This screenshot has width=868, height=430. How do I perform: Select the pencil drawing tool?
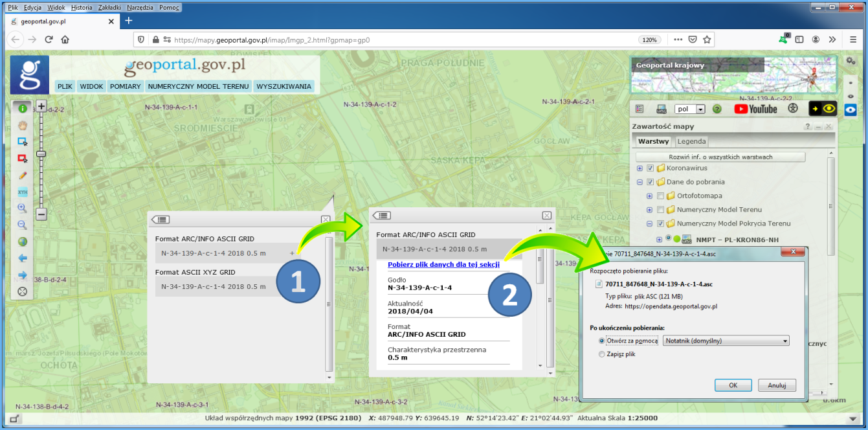[x=22, y=175]
